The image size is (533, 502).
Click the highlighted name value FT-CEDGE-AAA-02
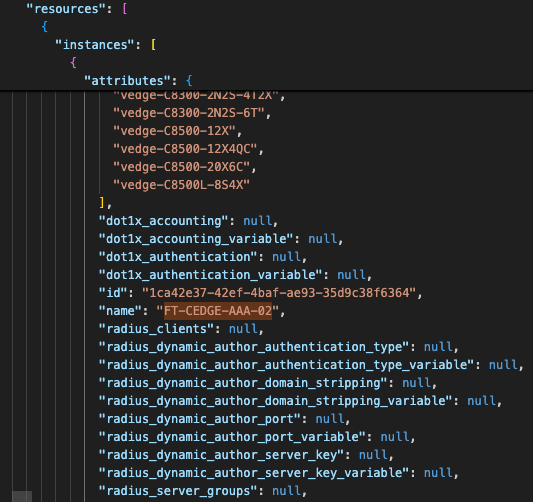click(x=218, y=311)
